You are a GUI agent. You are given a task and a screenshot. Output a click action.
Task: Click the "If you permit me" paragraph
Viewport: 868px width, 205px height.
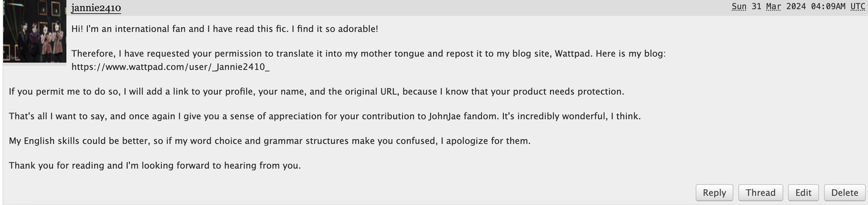(316, 92)
